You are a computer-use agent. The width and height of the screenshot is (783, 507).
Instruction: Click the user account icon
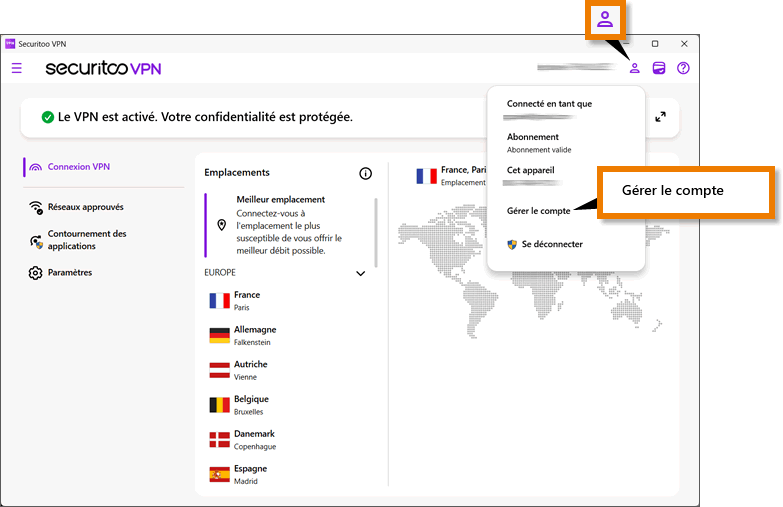coord(634,68)
